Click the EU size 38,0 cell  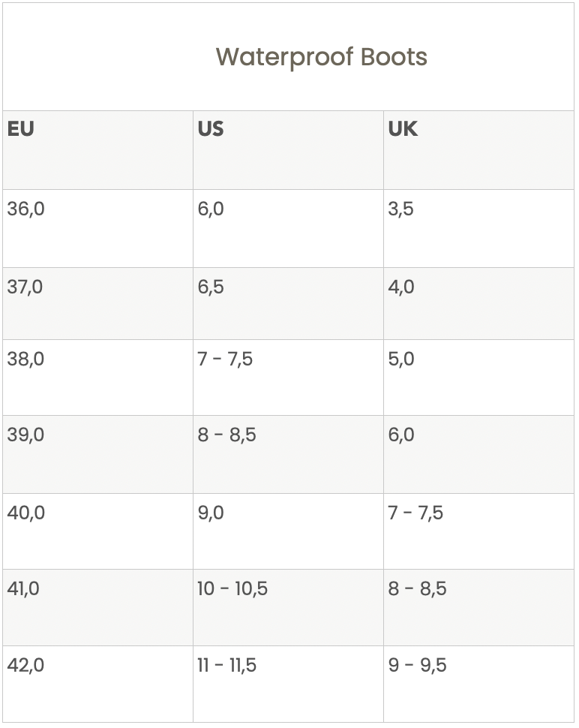26,359
